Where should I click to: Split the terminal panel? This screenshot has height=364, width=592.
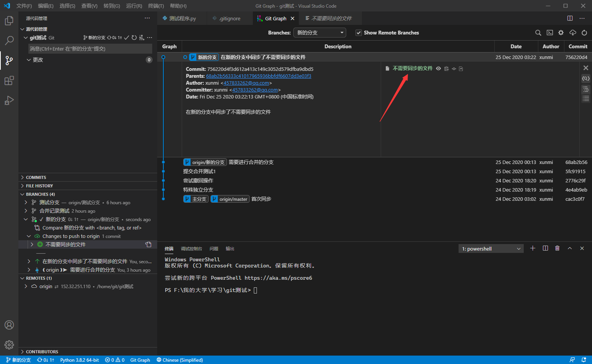point(545,248)
